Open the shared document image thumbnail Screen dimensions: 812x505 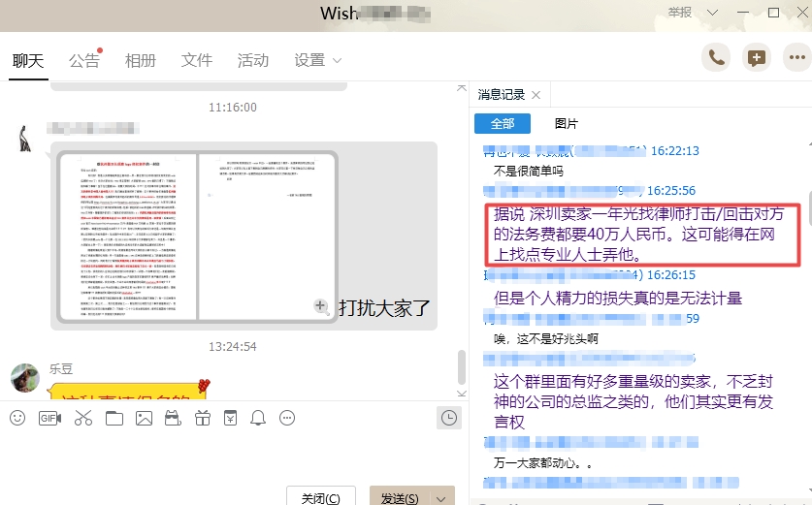[197, 237]
